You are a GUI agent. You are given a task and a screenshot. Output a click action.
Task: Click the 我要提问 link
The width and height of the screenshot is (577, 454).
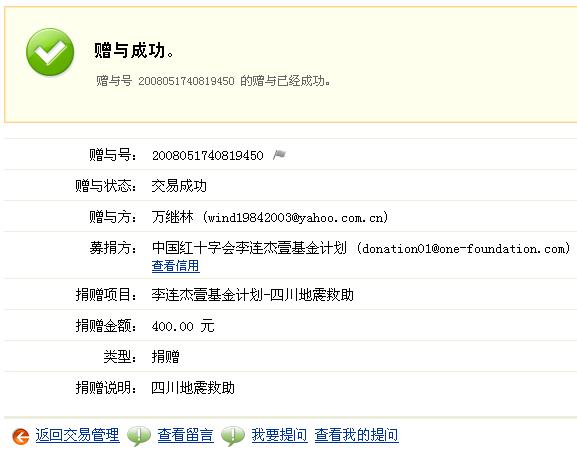click(x=279, y=435)
